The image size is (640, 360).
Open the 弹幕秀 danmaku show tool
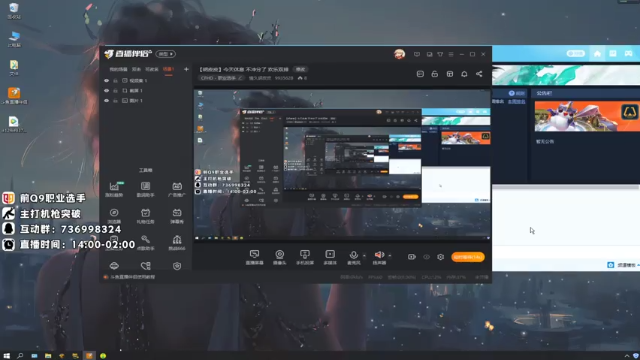pyautogui.click(x=177, y=216)
